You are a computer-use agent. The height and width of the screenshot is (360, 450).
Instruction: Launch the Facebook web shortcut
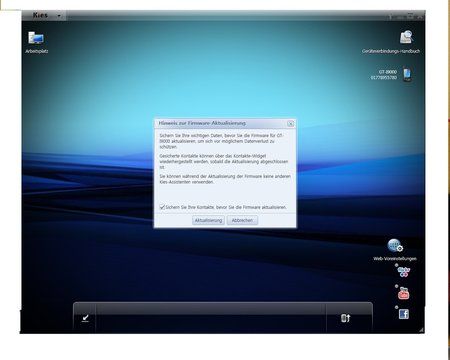pos(404,314)
